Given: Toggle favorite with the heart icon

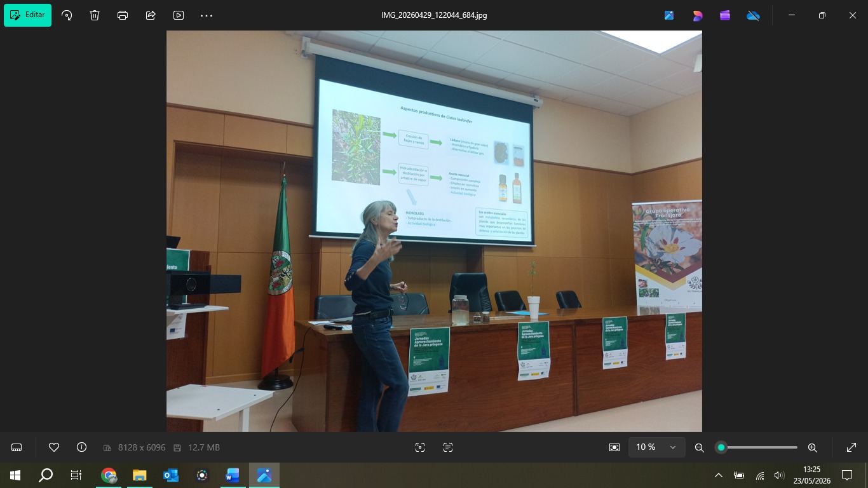Looking at the screenshot, I should click(54, 447).
